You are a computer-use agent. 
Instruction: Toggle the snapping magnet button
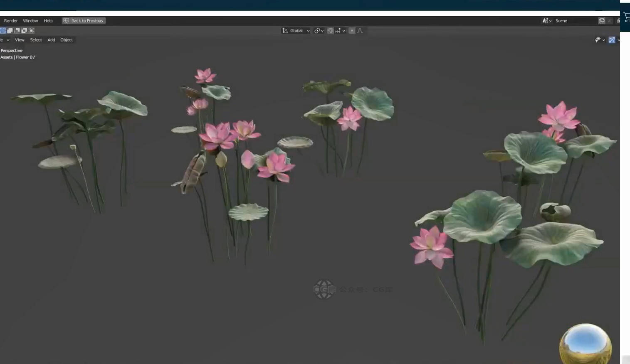point(330,31)
